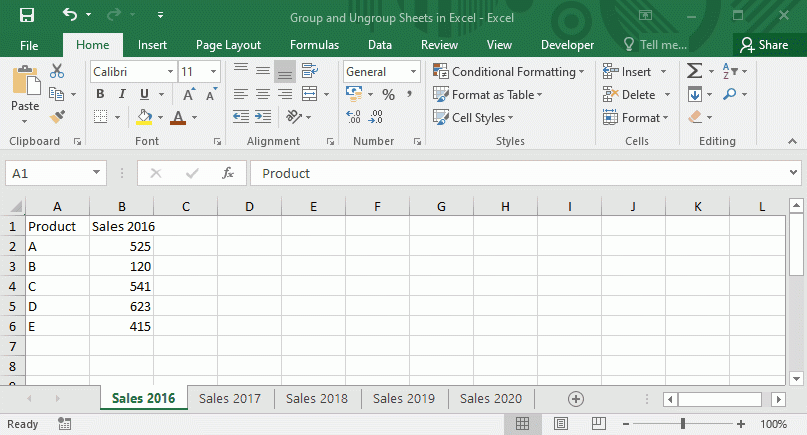Click the Percent Style icon
The width and height of the screenshot is (807, 435).
(x=388, y=94)
